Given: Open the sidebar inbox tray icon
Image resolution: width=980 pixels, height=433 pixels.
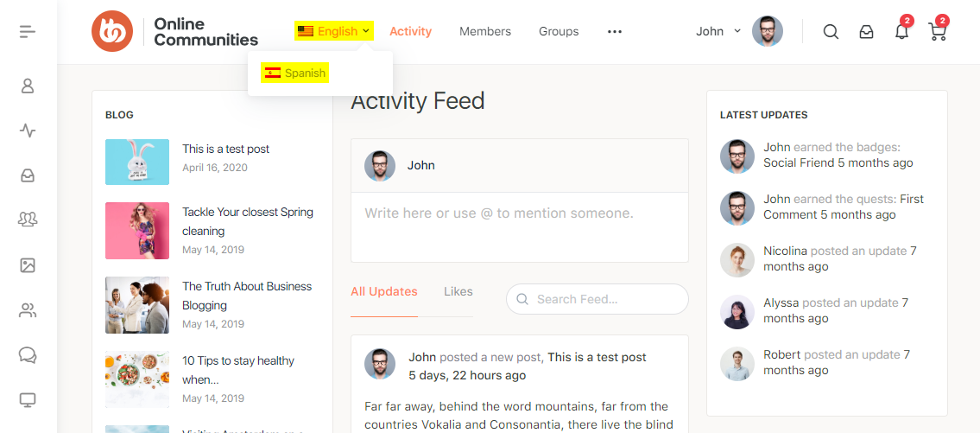Looking at the screenshot, I should point(28,175).
